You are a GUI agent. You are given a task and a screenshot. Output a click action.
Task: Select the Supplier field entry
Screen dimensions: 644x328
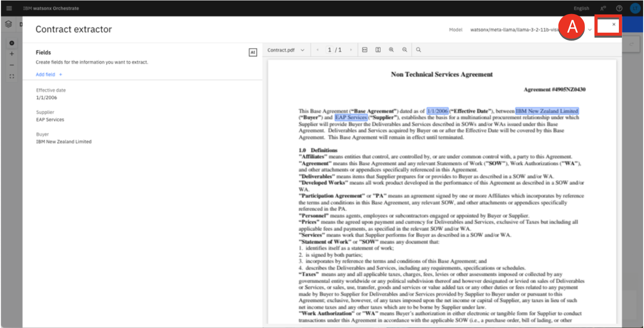point(50,116)
